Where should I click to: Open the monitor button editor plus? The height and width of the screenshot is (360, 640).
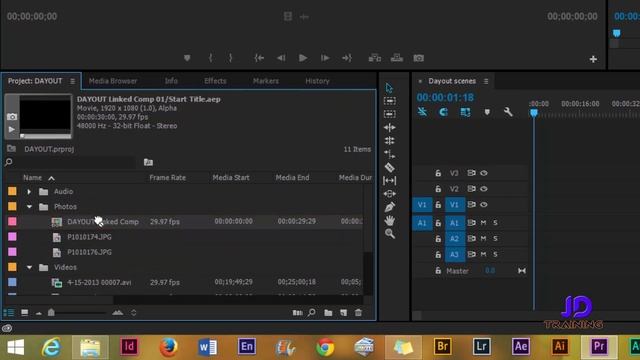pyautogui.click(x=593, y=59)
